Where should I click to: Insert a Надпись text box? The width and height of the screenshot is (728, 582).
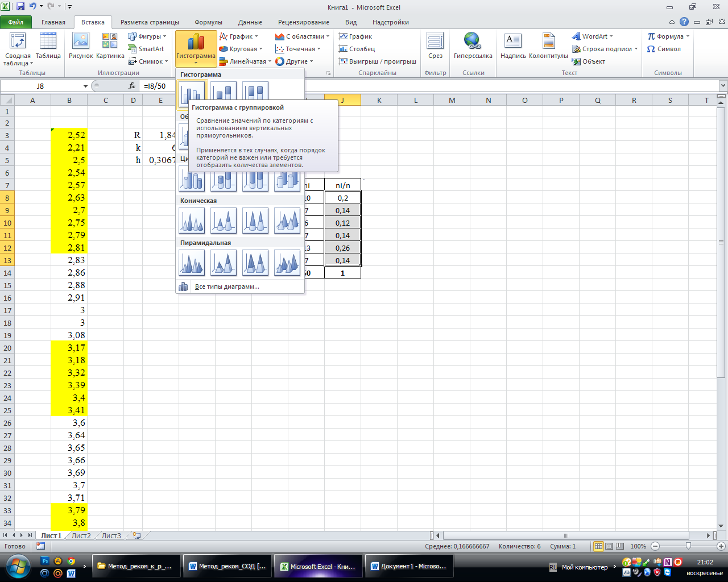point(513,45)
